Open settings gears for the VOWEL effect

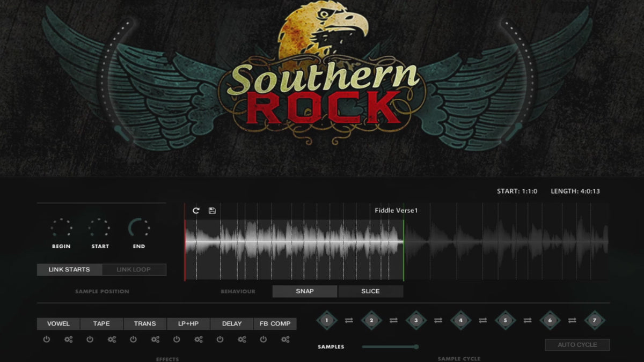[68, 339]
